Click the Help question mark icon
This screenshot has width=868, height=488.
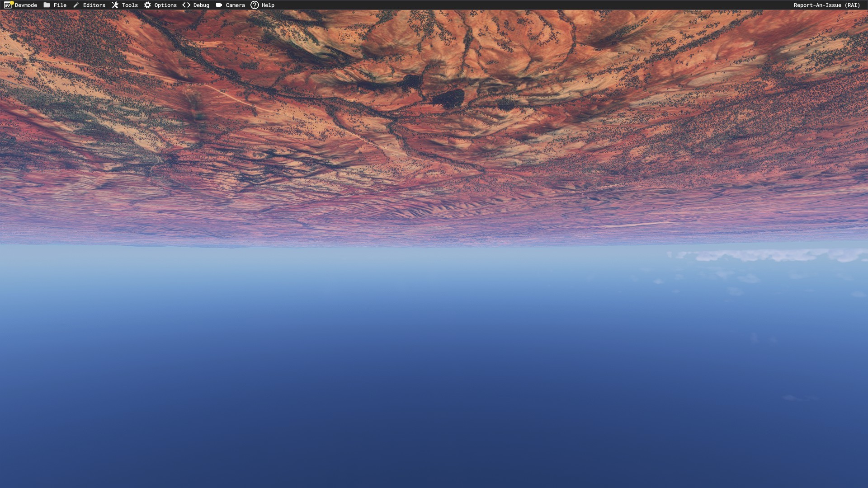pyautogui.click(x=255, y=5)
